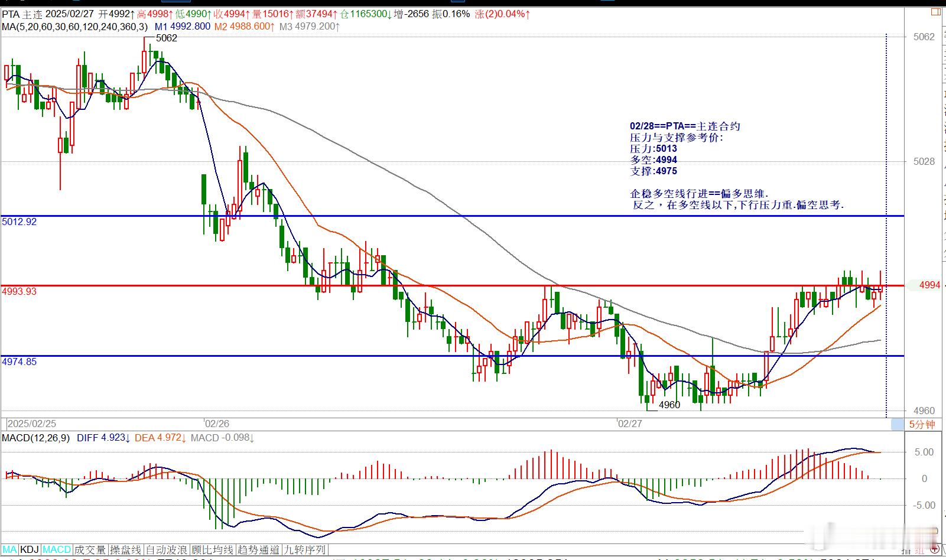Select the 操盘线 indicator tab
The width and height of the screenshot is (946, 560).
tap(126, 550)
